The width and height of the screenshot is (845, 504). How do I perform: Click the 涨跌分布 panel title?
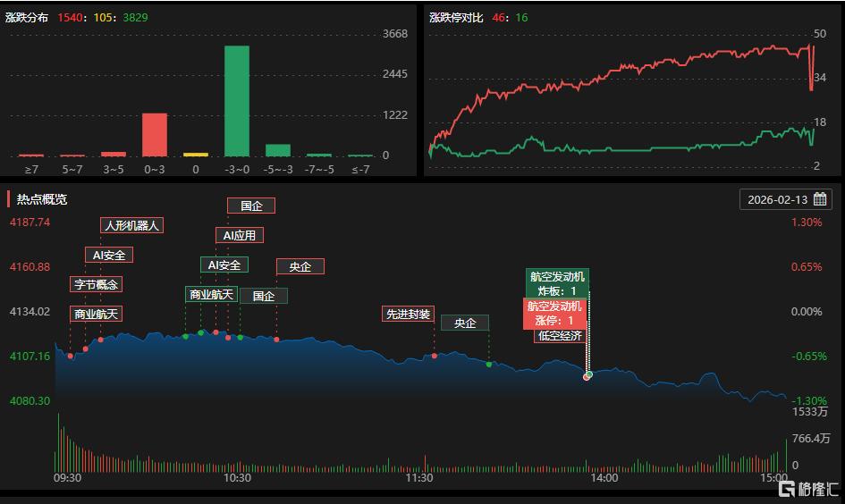26,17
